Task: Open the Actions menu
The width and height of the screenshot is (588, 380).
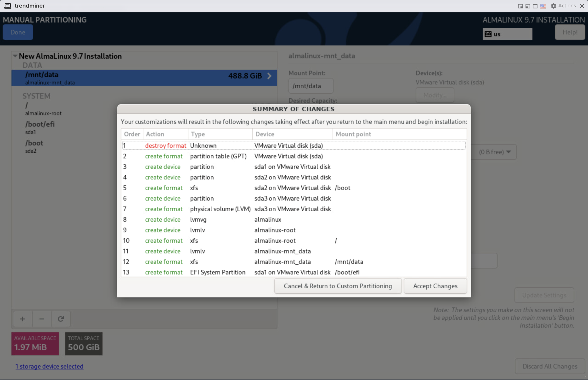Action: (x=567, y=6)
